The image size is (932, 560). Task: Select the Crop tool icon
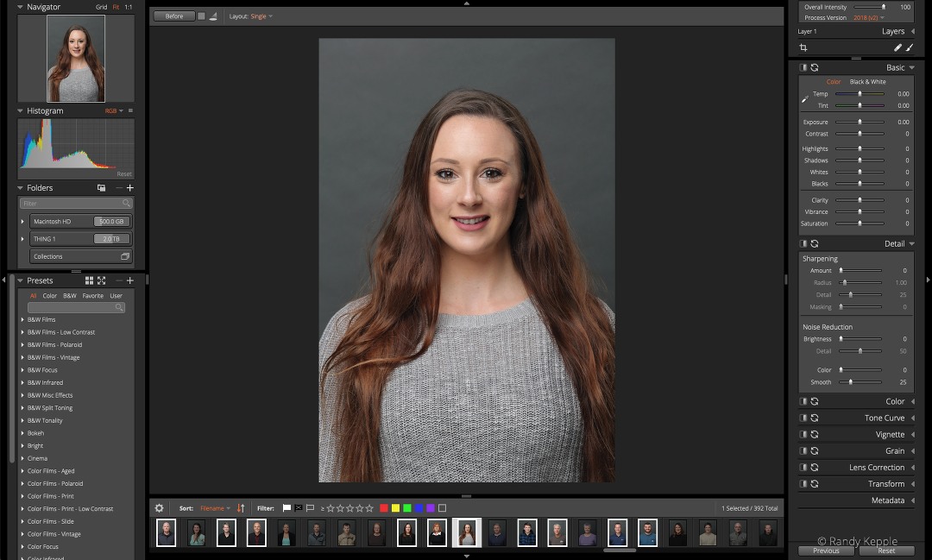click(x=804, y=47)
